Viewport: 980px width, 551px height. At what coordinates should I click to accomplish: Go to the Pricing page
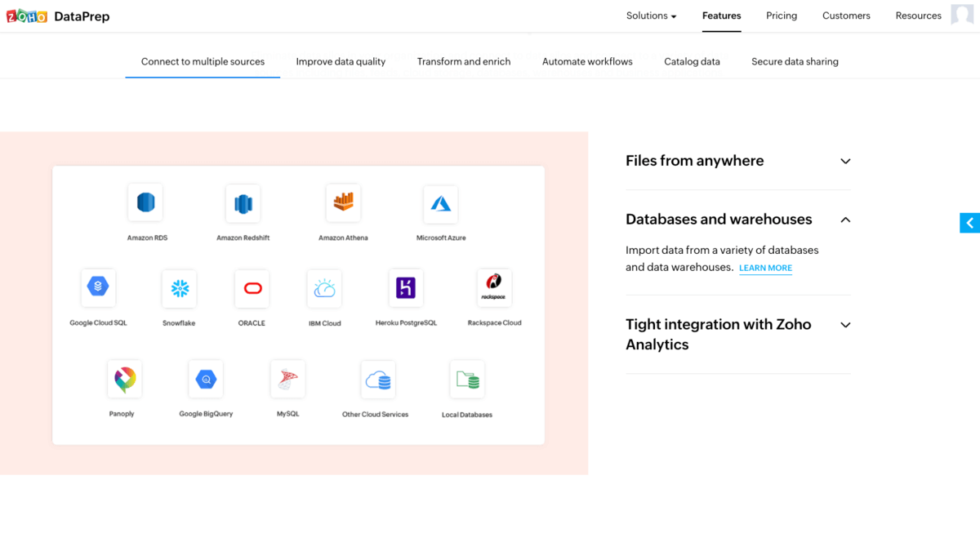pos(782,16)
